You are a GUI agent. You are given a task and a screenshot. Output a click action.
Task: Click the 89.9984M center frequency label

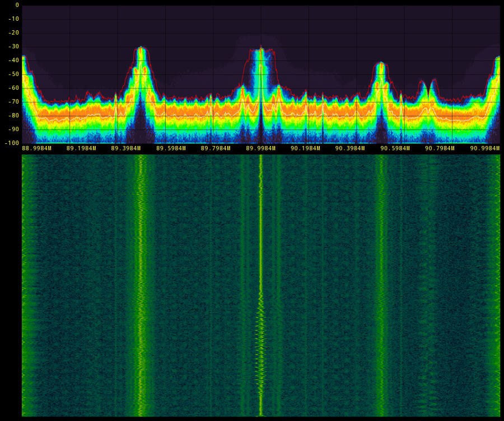point(260,148)
